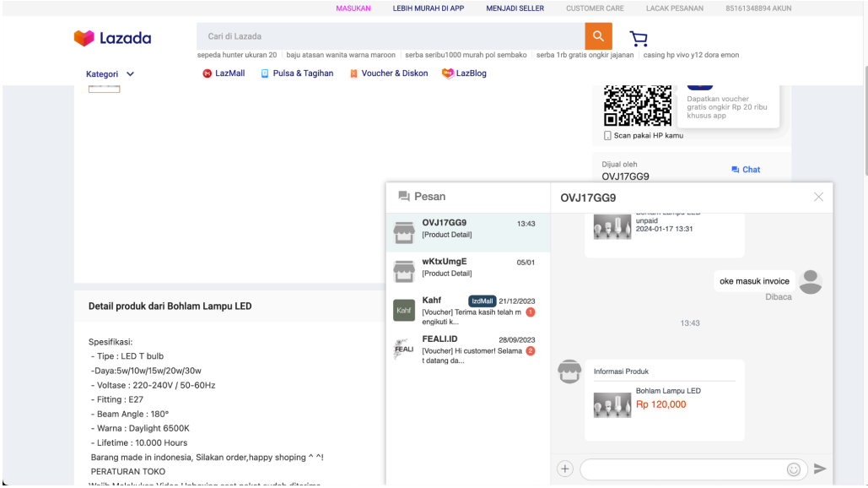Click OVJ17GG9 store avatar in message list

pos(404,233)
